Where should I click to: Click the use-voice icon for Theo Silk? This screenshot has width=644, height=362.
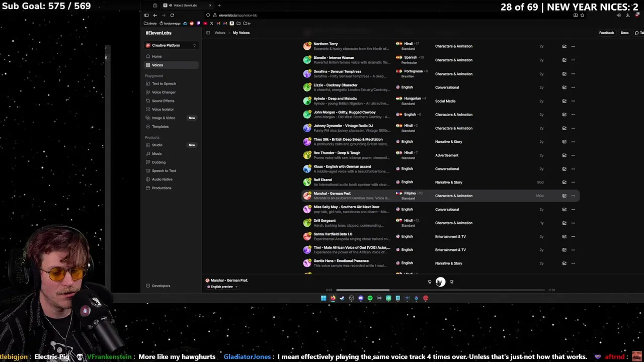(564, 142)
